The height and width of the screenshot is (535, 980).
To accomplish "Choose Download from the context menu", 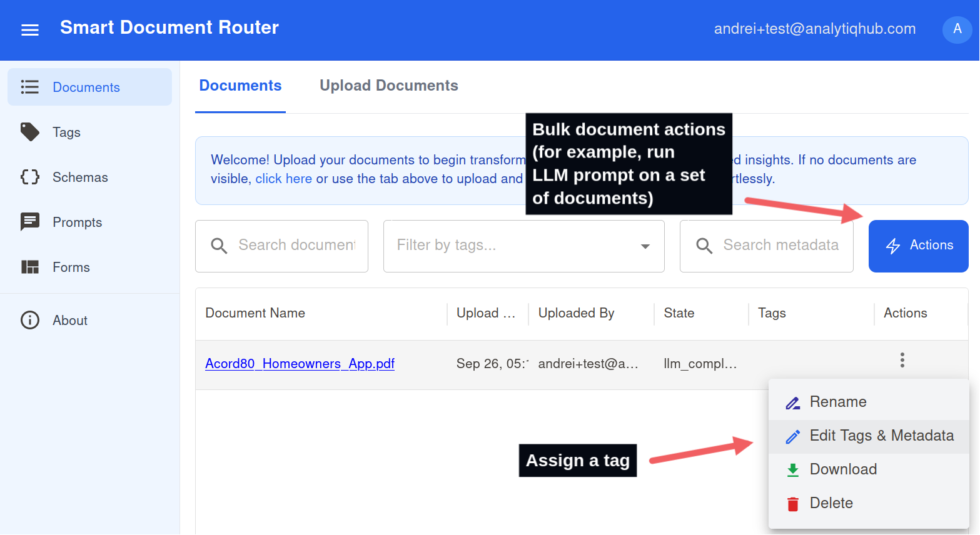I will (842, 469).
